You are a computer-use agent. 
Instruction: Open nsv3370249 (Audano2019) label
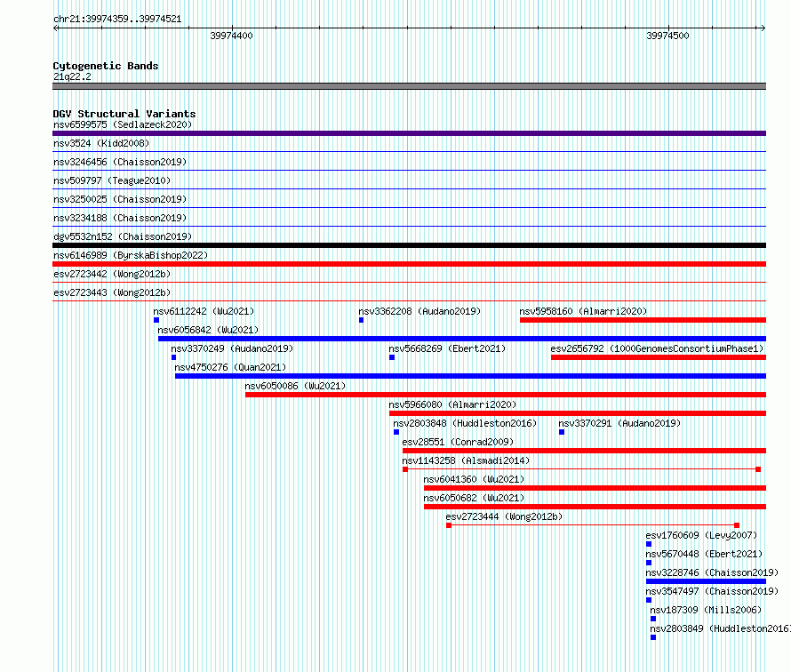(232, 348)
